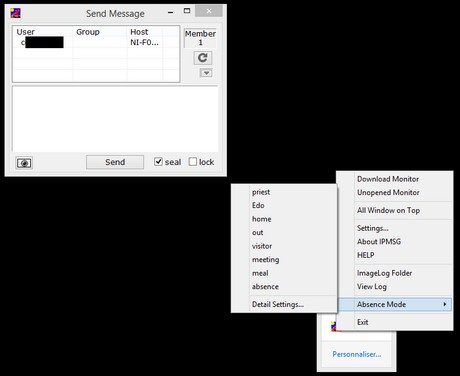
Task: Toggle the lock checkbox
Action: point(193,162)
